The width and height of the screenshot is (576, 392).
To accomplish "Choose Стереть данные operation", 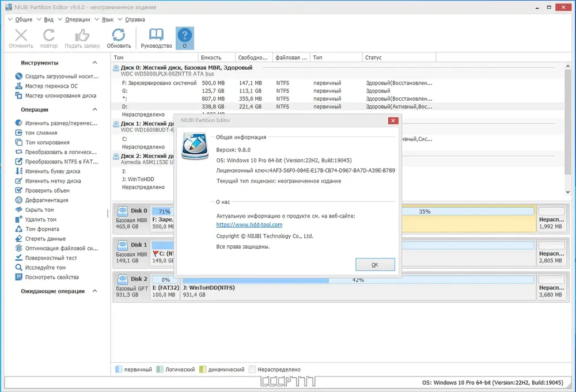I will [x=40, y=238].
